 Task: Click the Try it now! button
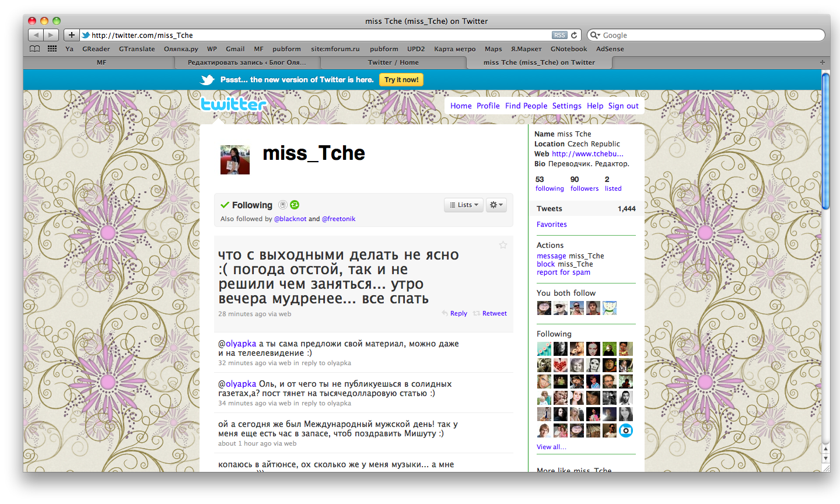[401, 80]
